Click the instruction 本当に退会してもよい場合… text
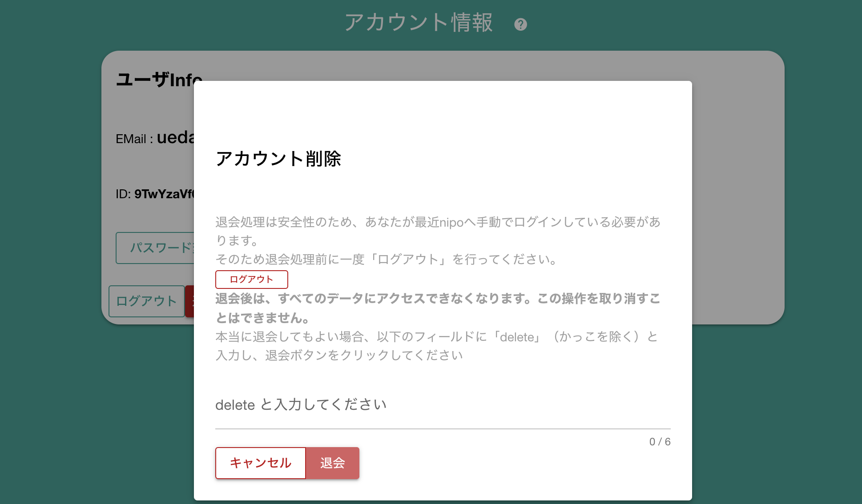This screenshot has width=862, height=504. [437, 346]
